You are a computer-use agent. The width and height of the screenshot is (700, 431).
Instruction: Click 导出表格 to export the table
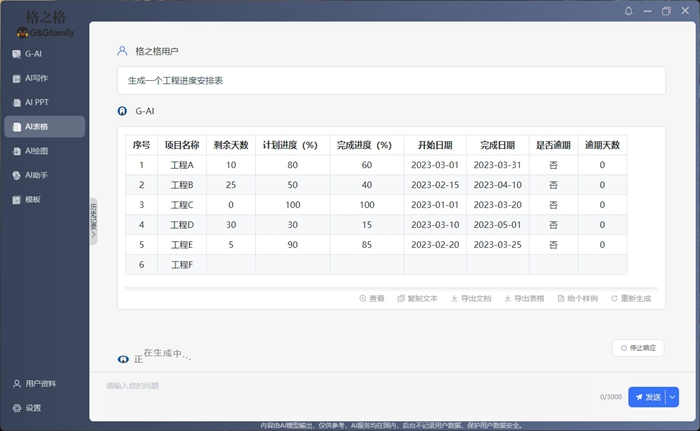coord(524,298)
